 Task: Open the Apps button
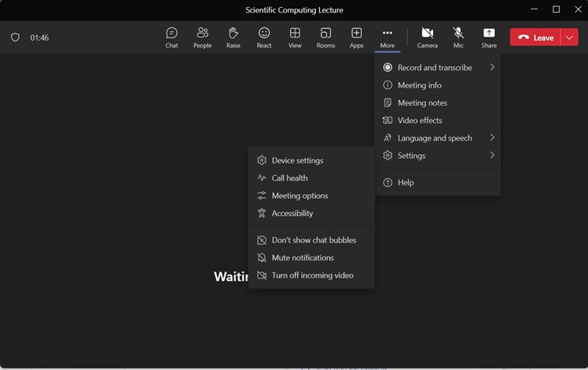pyautogui.click(x=357, y=37)
